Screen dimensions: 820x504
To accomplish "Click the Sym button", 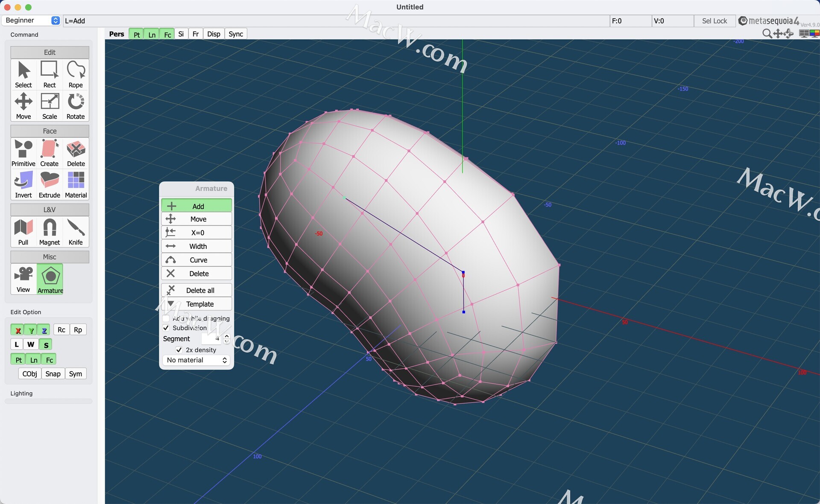I will pos(76,374).
